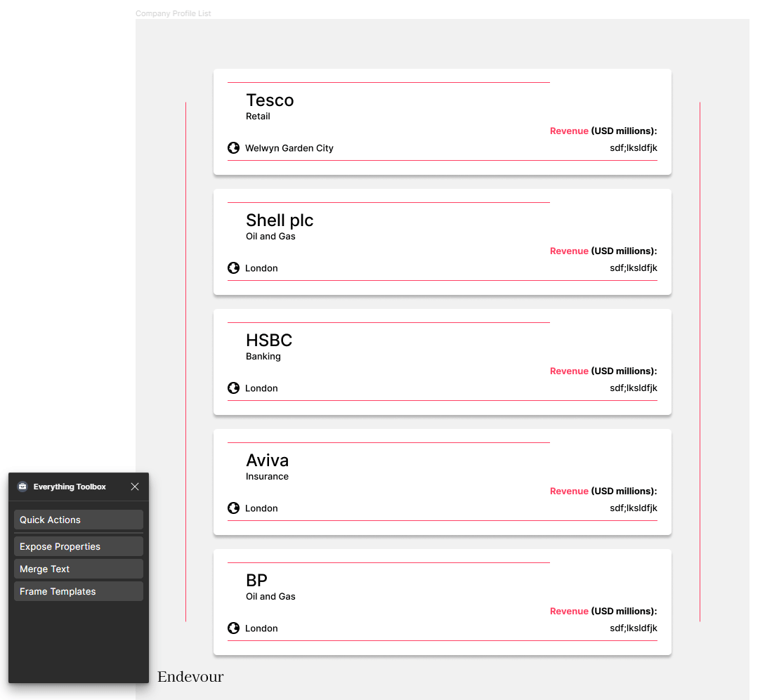This screenshot has width=779, height=700.
Task: Open the Expose Properties tool
Action: click(x=79, y=546)
